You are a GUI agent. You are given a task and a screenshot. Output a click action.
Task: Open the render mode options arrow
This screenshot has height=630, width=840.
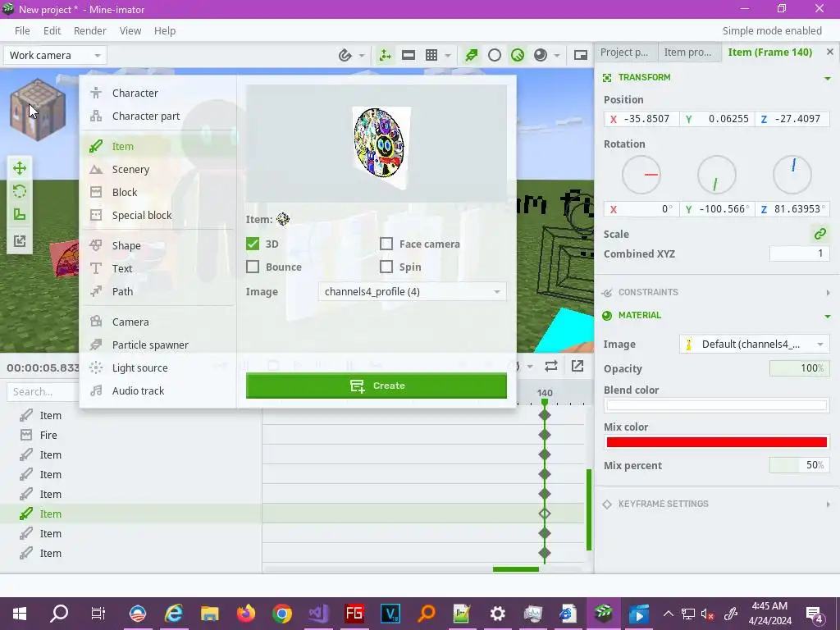pos(557,55)
